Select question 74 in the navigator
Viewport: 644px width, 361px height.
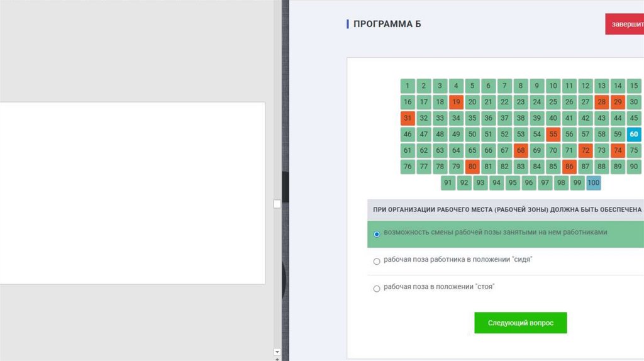[x=618, y=150]
